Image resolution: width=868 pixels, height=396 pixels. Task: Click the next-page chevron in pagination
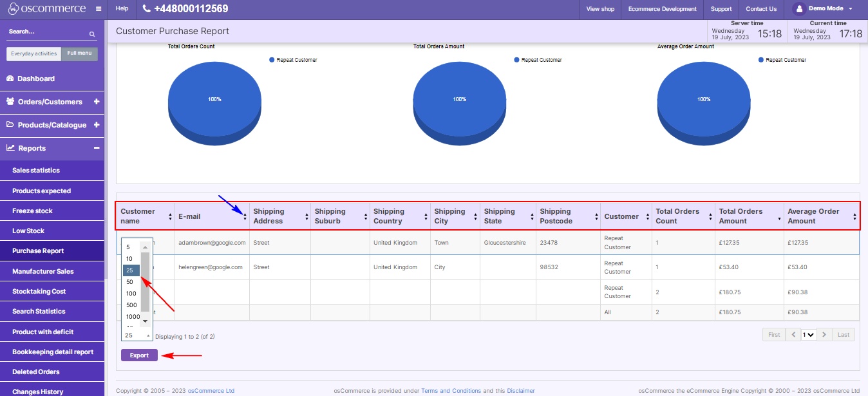(x=824, y=334)
